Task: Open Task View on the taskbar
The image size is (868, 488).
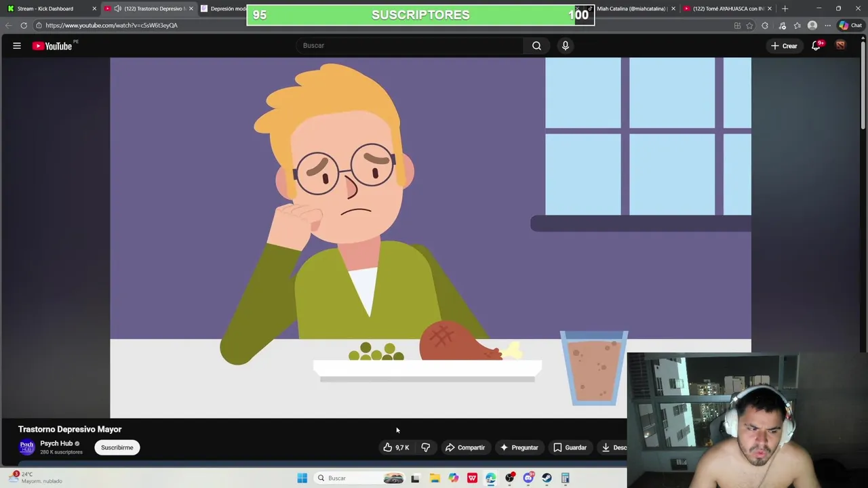Action: coord(415,478)
